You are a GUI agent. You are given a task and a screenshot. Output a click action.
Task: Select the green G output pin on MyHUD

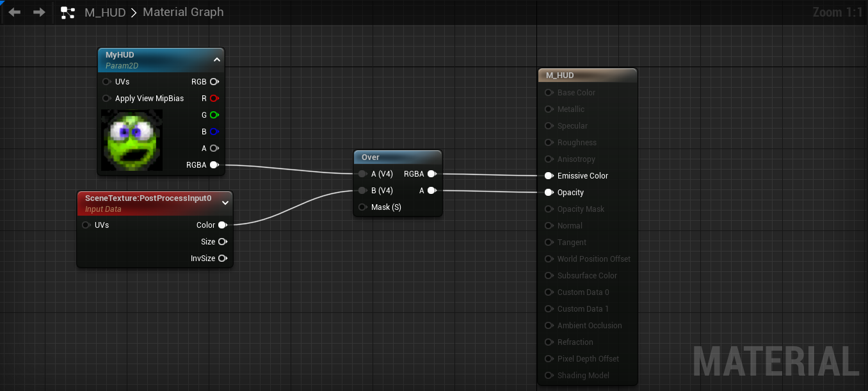214,115
